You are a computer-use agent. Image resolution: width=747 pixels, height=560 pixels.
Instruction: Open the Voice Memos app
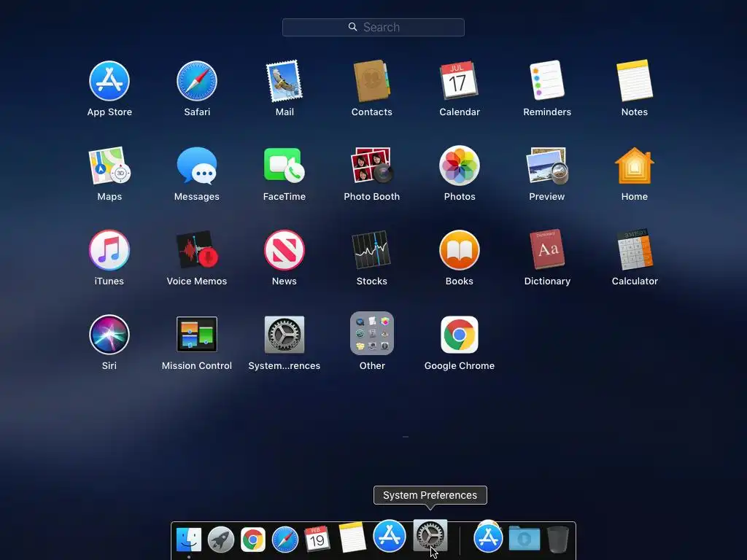pos(197,250)
